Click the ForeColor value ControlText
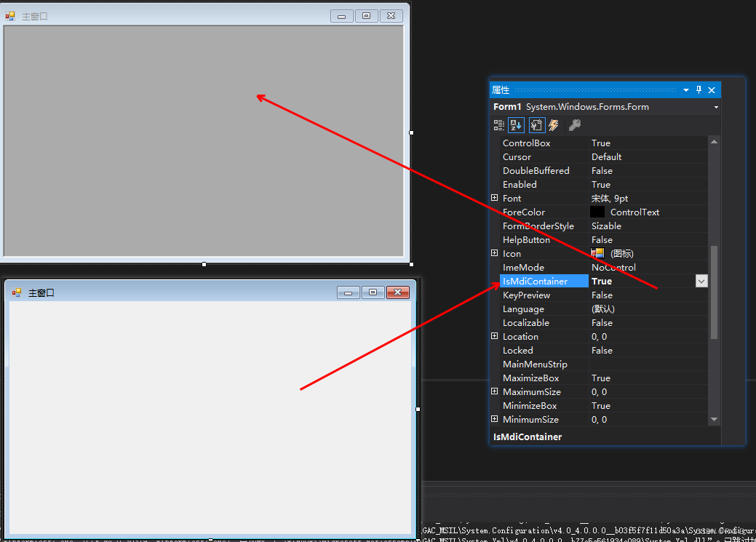This screenshot has height=542, width=756. tap(634, 212)
